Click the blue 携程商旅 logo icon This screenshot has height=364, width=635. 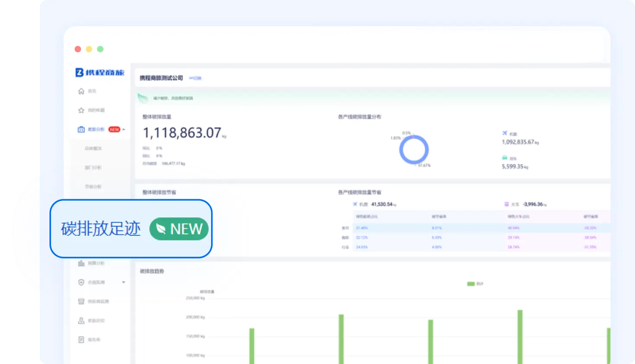click(79, 72)
